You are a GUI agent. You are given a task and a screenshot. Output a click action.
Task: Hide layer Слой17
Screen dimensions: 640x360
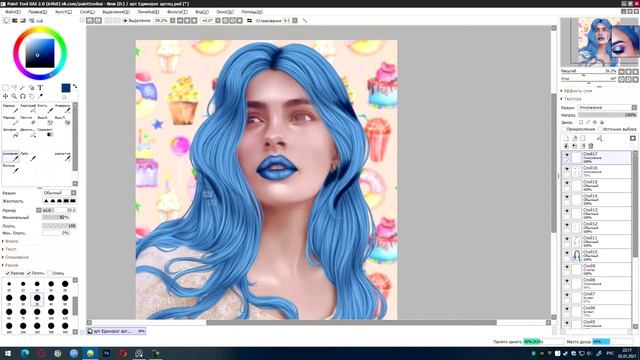(567, 155)
